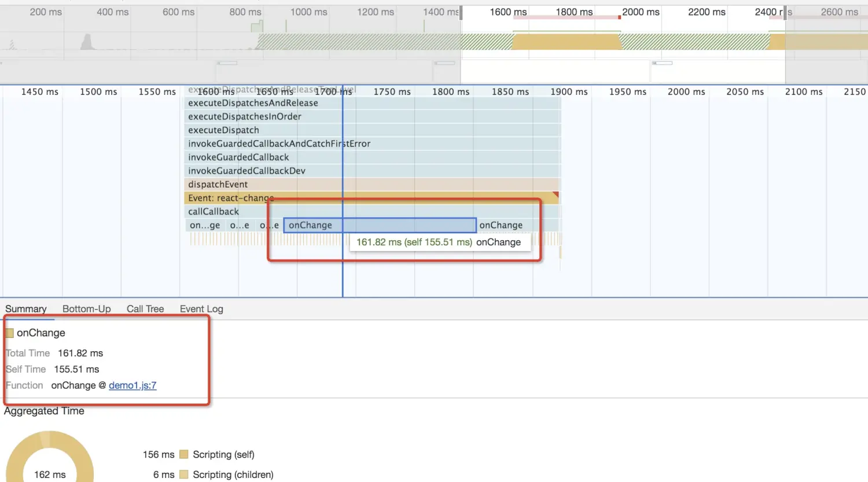The image size is (868, 482).
Task: Click the 6 ms Scripting (children) entry
Action: tap(213, 474)
